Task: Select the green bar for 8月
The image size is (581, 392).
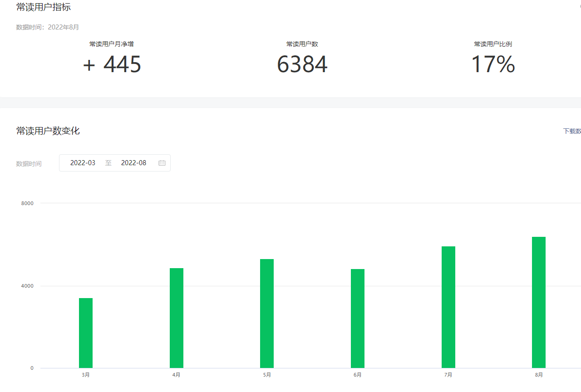Action: (x=539, y=302)
